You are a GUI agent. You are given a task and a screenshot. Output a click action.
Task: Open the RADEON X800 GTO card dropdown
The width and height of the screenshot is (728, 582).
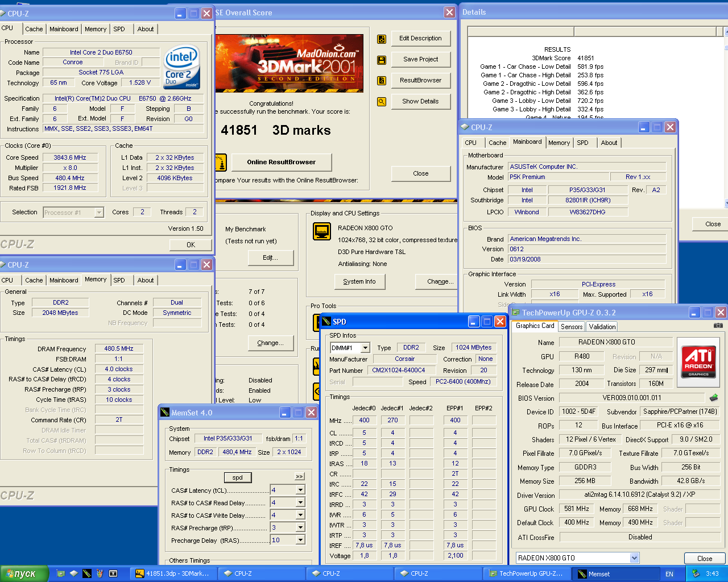click(635, 558)
